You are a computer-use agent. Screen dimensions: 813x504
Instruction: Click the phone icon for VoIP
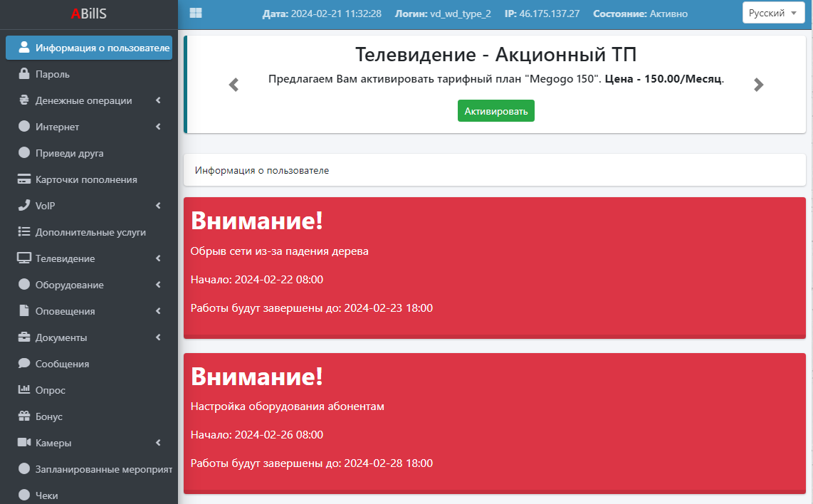tap(24, 206)
